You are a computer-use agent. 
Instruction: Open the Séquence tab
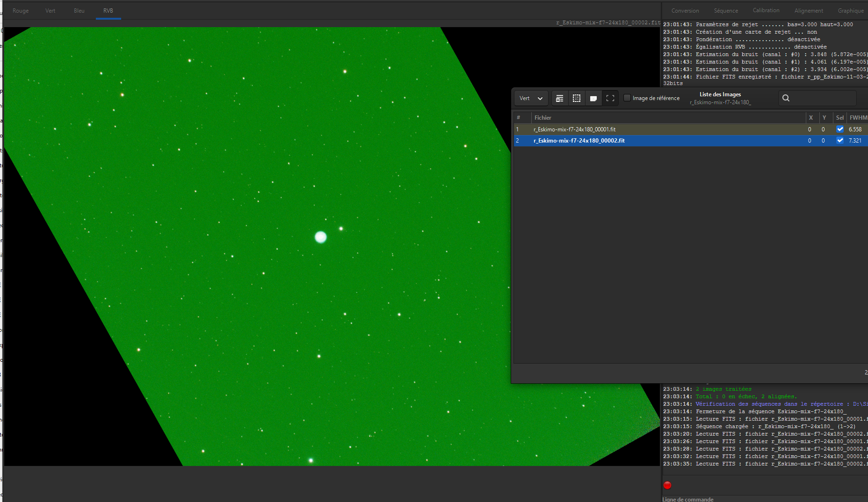[x=726, y=11]
